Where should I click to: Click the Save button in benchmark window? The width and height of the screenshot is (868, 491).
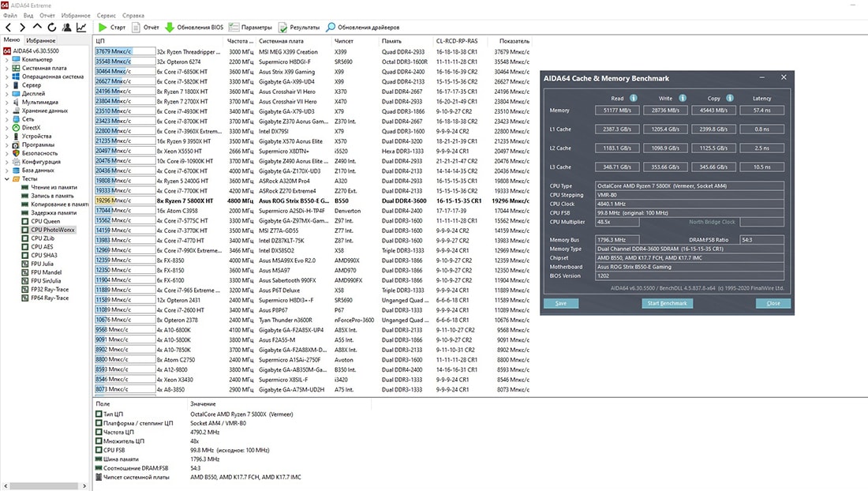561,303
